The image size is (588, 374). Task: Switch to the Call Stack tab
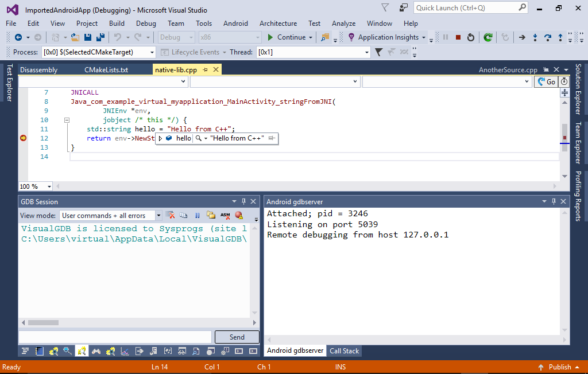pos(344,350)
